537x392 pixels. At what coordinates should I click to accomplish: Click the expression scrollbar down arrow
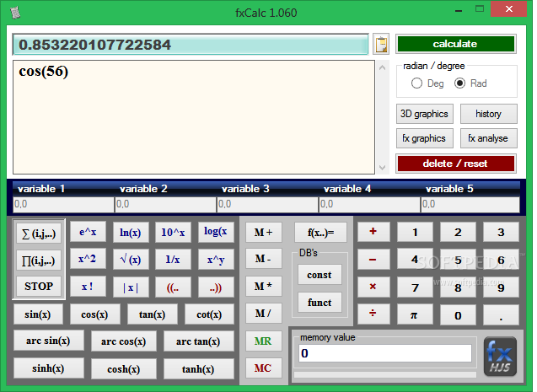pyautogui.click(x=383, y=168)
